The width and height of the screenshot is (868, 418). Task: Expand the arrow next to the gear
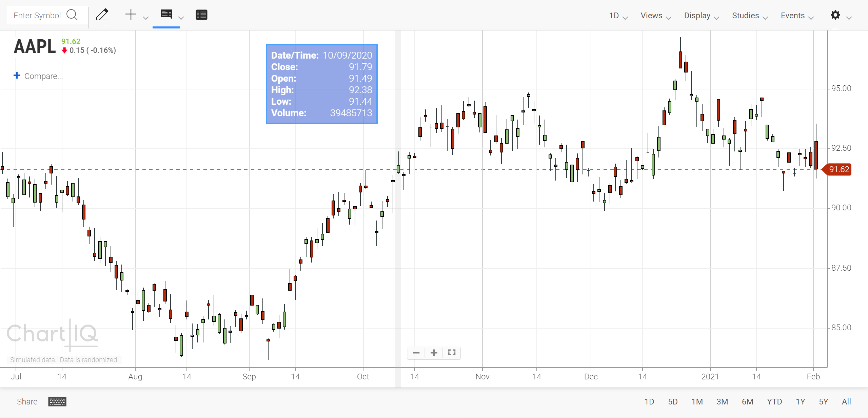[849, 18]
